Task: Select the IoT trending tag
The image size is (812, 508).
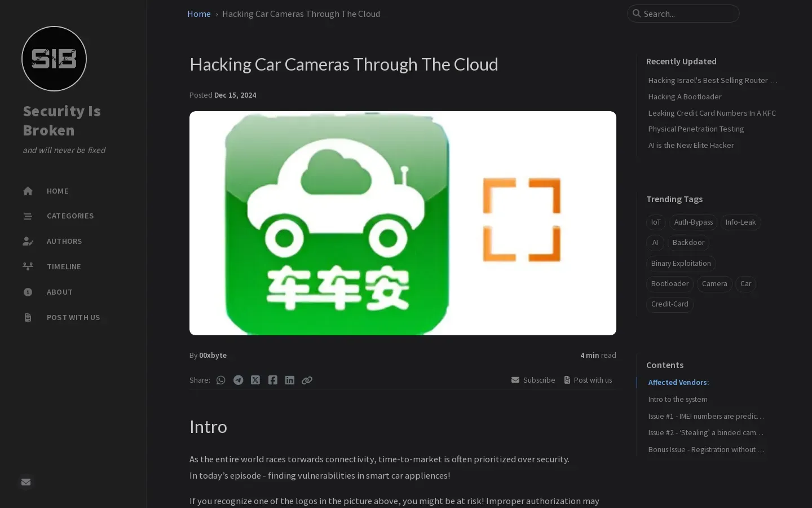Action: (x=656, y=222)
